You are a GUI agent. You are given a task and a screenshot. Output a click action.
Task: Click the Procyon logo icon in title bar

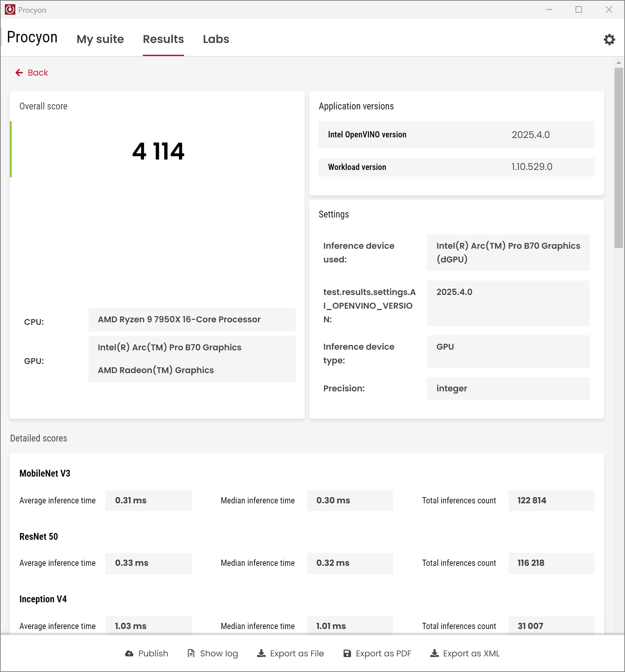(10, 9)
